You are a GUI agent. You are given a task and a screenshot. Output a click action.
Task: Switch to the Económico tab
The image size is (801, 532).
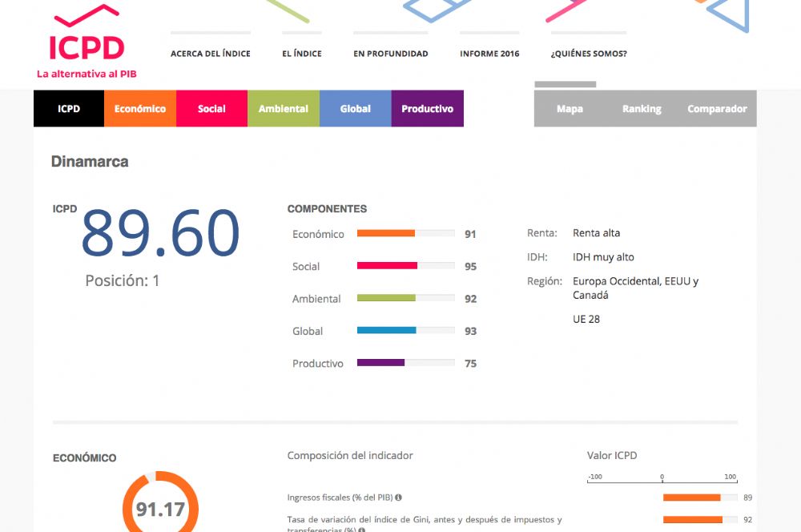point(140,109)
